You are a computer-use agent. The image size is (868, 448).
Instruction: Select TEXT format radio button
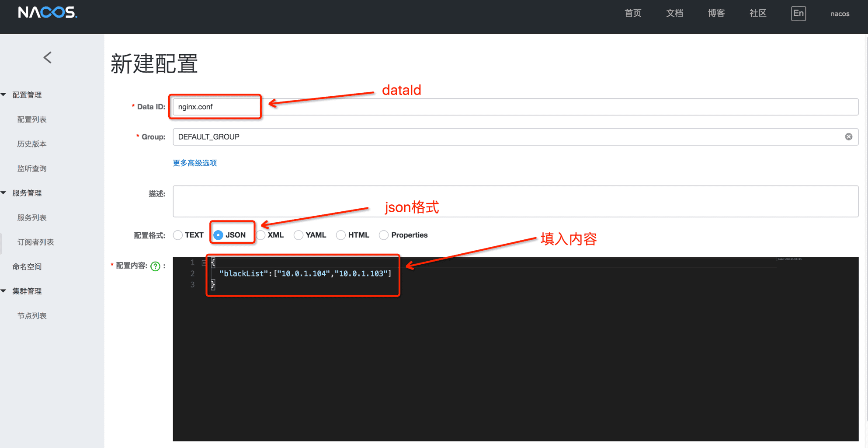tap(178, 235)
